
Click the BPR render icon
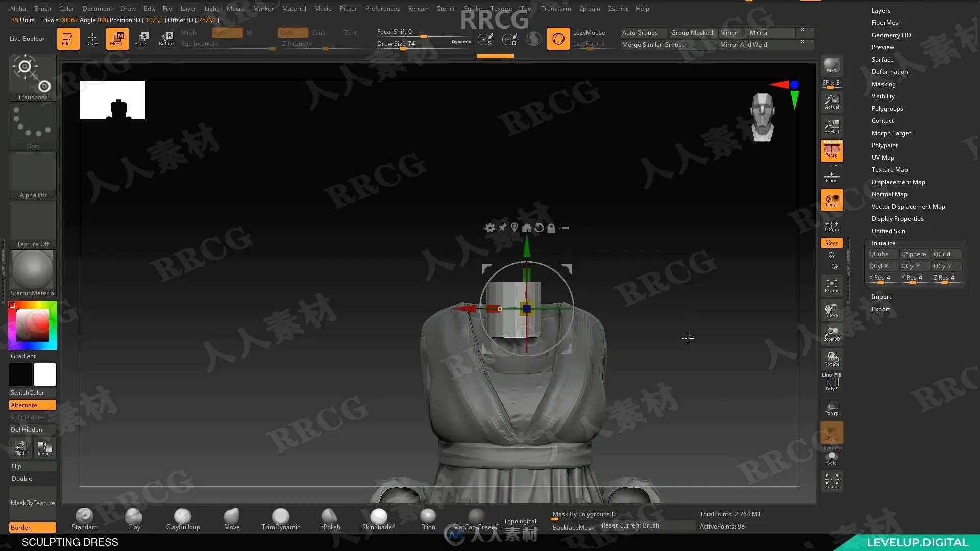pyautogui.click(x=831, y=65)
